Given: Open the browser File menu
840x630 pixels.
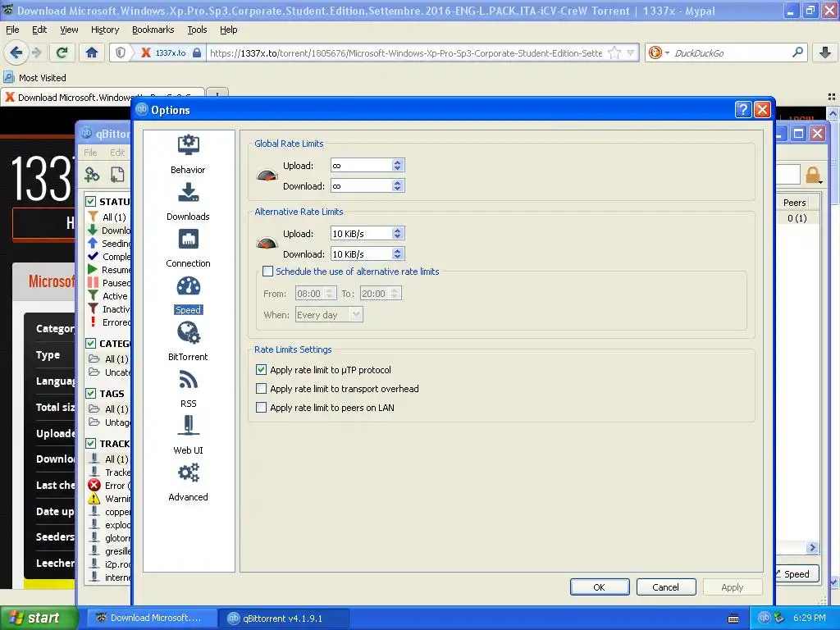Looking at the screenshot, I should [12, 30].
